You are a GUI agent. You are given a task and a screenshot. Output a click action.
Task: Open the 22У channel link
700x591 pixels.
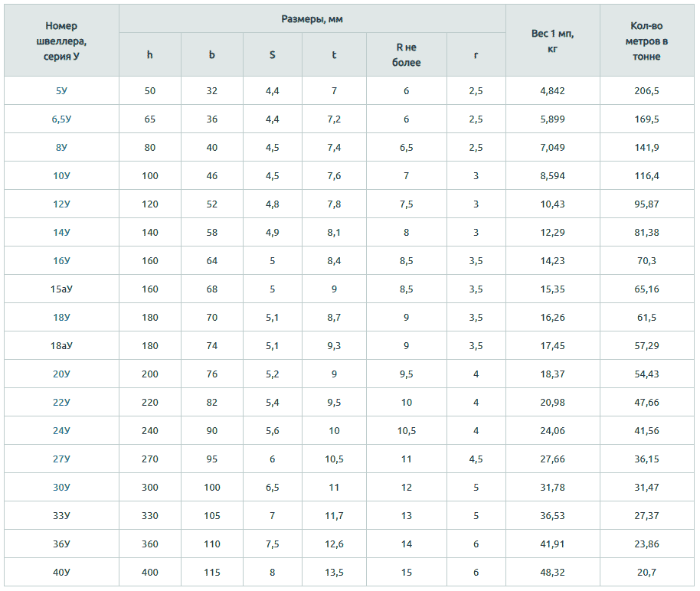(61, 402)
